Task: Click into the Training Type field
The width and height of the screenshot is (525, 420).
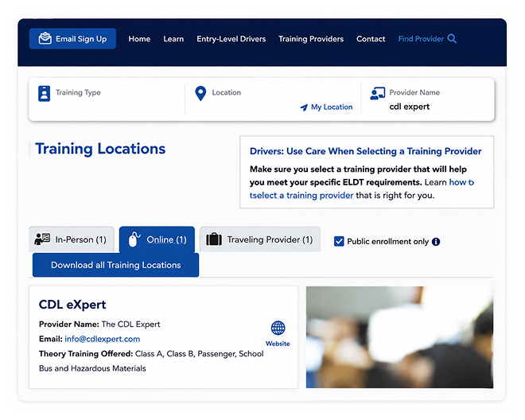Action: 107,99
